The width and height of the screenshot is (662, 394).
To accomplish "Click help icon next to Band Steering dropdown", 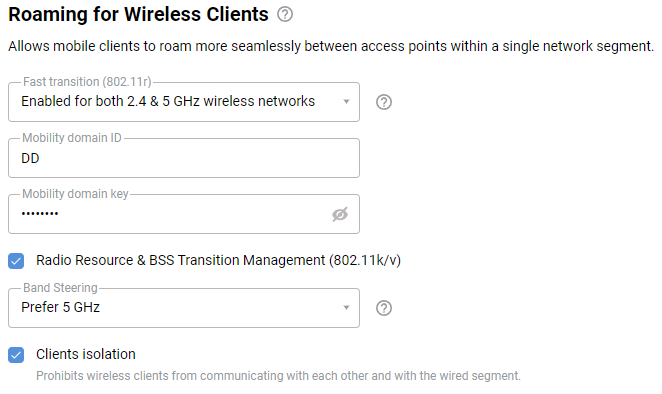I will (x=384, y=308).
